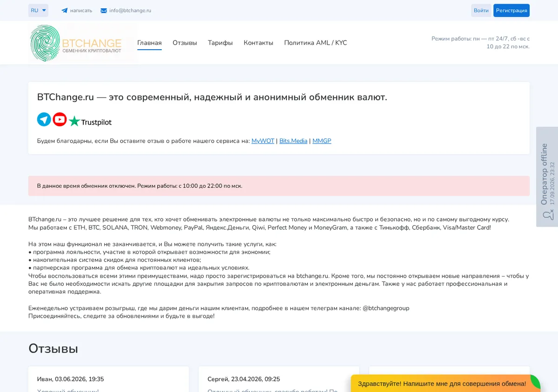This screenshot has width=558, height=392.
Task: Open the Отзывы menu item
Action: pyautogui.click(x=185, y=43)
